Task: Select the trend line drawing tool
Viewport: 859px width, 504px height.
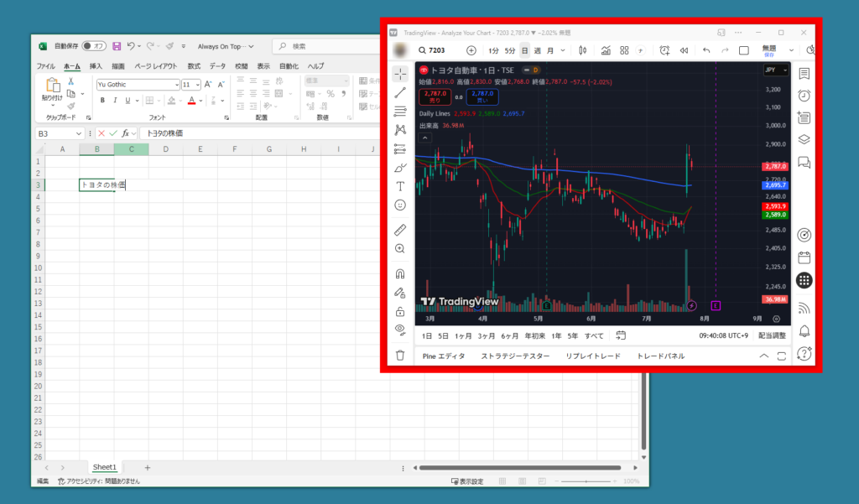Action: coord(400,92)
